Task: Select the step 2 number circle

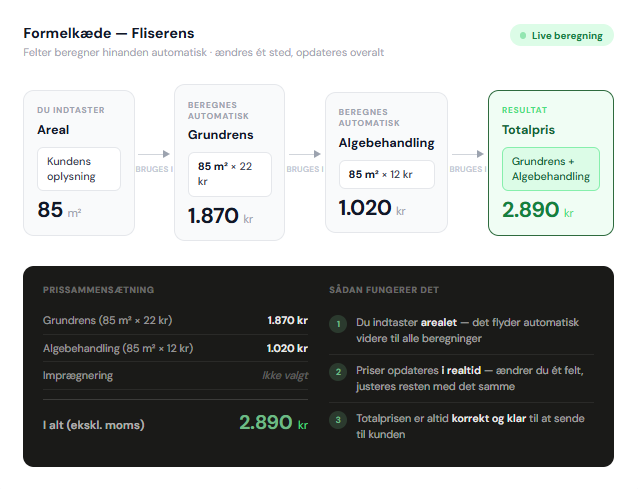Action: click(338, 371)
